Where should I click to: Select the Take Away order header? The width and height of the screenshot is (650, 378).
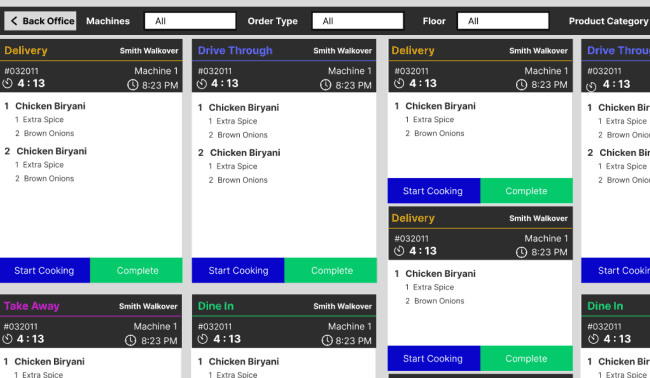tap(32, 306)
